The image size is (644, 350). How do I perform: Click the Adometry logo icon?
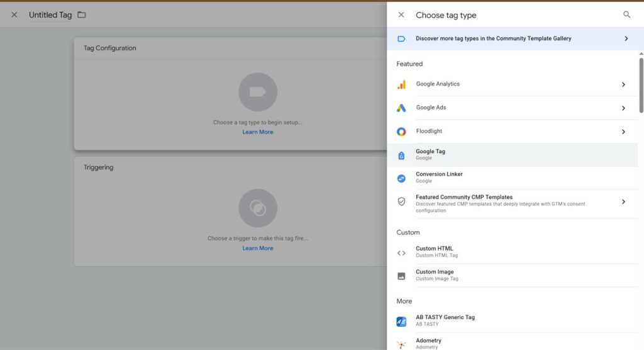[401, 344]
